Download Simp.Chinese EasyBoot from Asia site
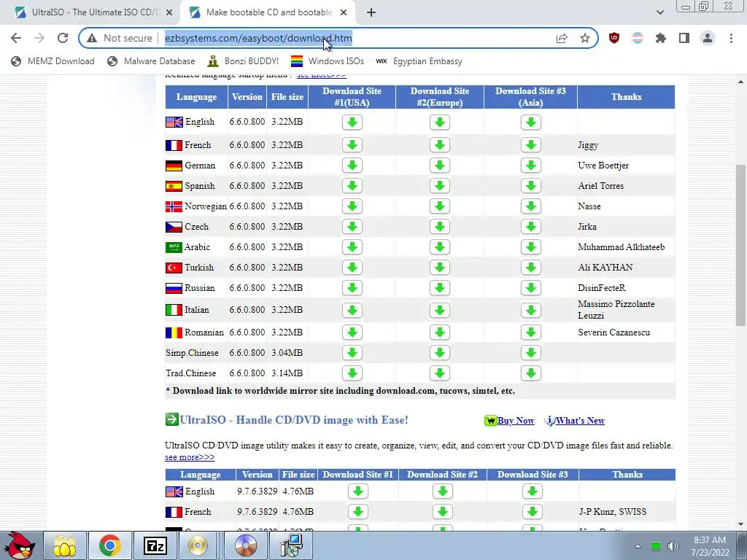 (531, 353)
